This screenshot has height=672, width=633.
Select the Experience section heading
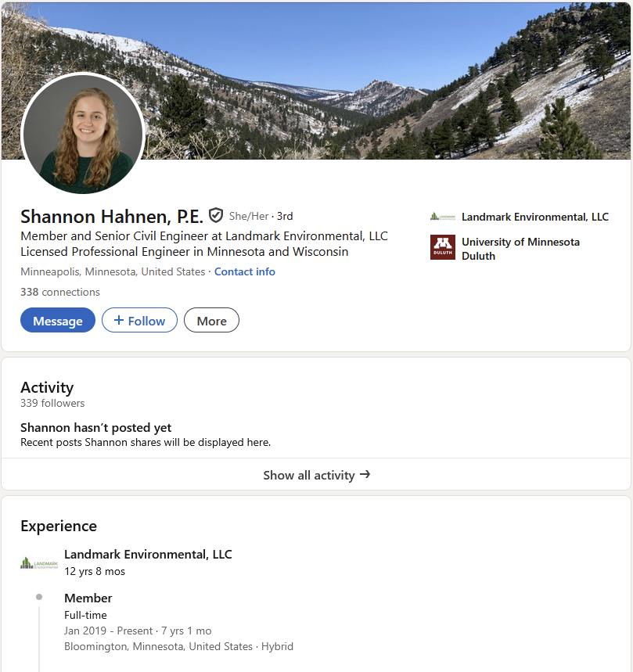pos(58,526)
